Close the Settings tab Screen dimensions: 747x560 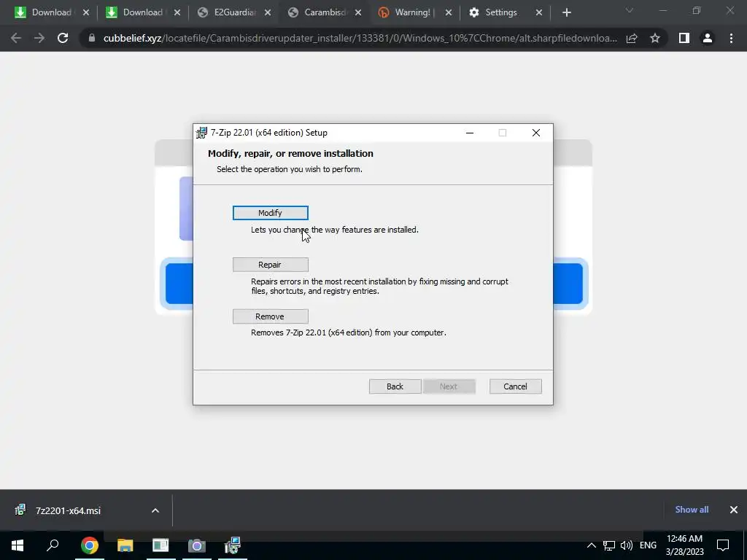pyautogui.click(x=539, y=13)
